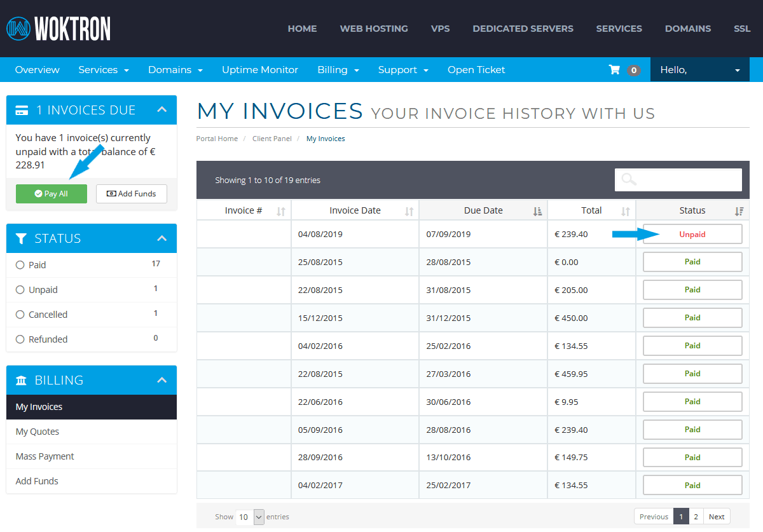Select page 1 in pagination
Screen dimensions: 763x532
[681, 517]
